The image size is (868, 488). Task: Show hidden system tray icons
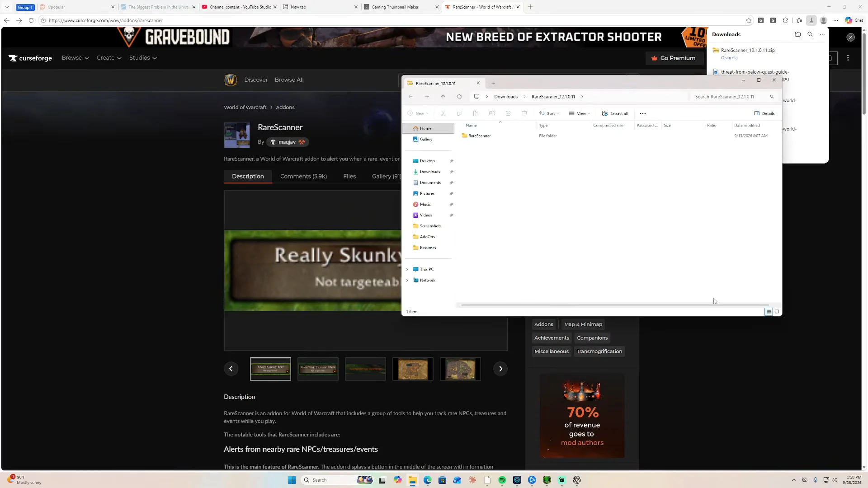pyautogui.click(x=793, y=480)
